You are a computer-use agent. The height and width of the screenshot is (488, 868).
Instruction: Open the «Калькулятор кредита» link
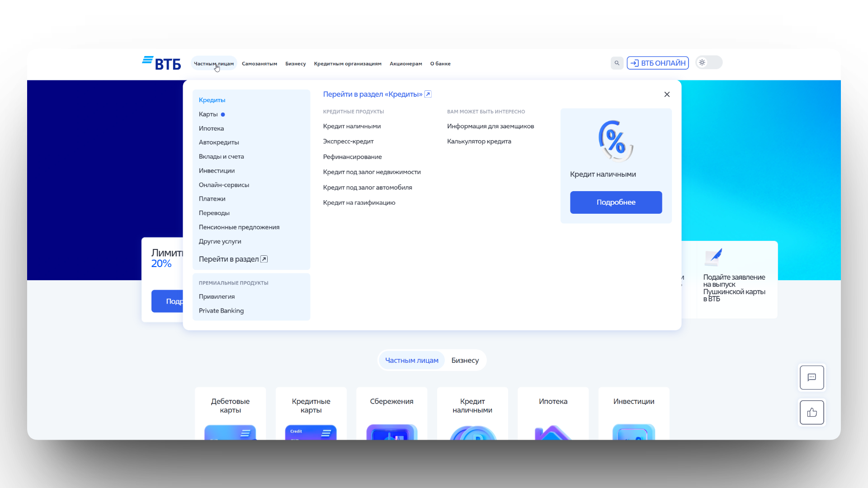[x=479, y=141]
